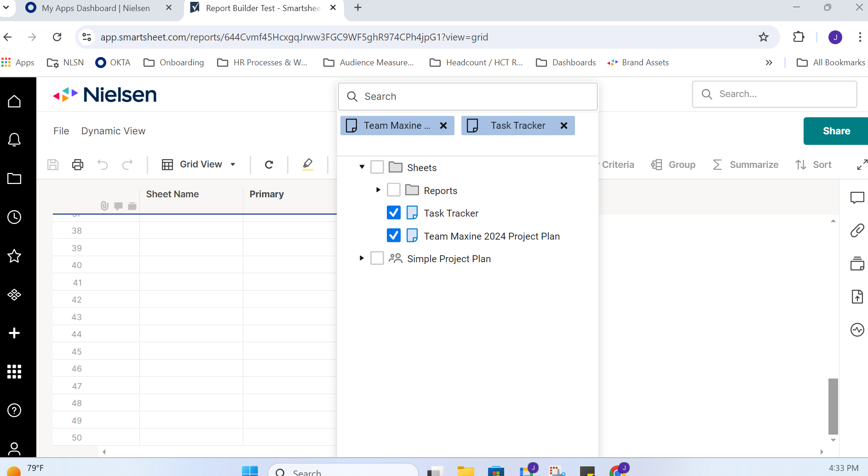
Task: Open the Group options
Action: (x=673, y=165)
